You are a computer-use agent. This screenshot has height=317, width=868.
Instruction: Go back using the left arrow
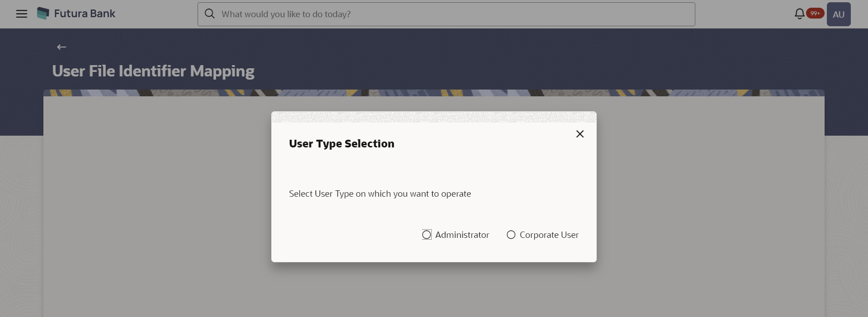61,47
